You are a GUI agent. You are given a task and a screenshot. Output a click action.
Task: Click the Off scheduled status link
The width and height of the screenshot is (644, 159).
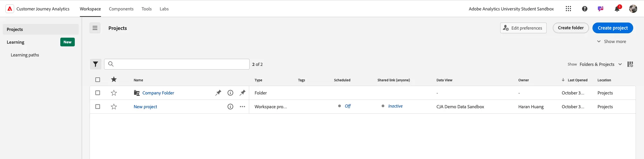[x=348, y=106]
